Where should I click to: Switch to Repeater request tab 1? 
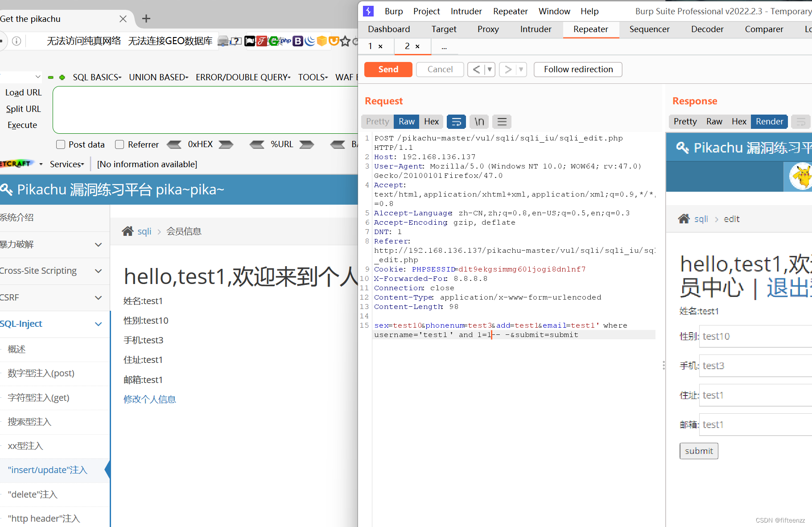[x=370, y=46]
